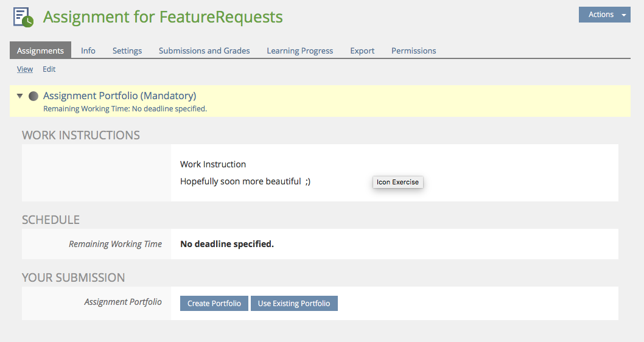
Task: Switch to the Edit sub-tab
Action: (x=49, y=69)
